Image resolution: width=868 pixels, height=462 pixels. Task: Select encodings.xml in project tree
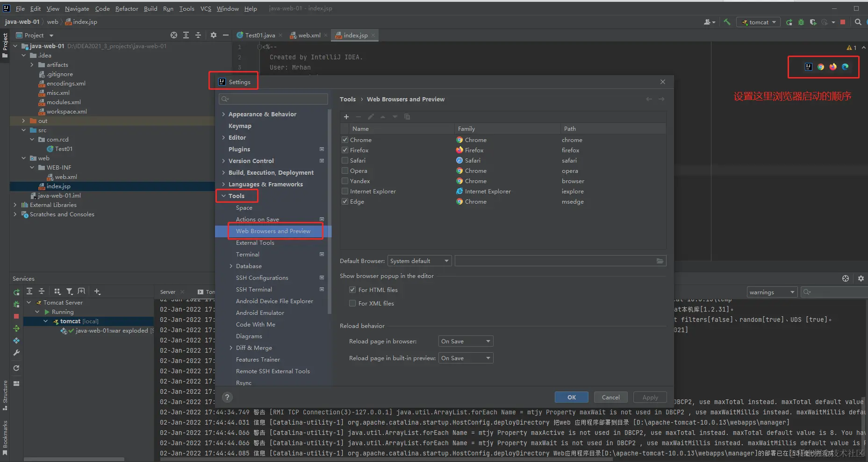click(66, 84)
